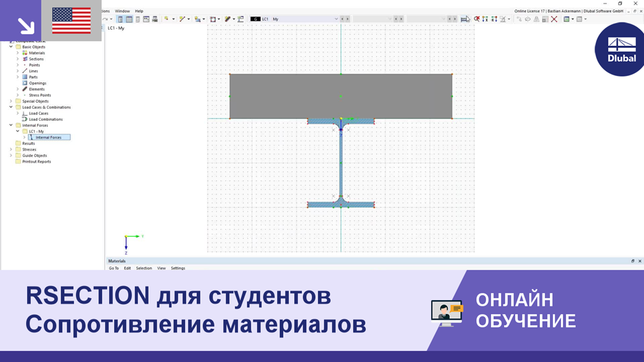Click the US flag language icon
This screenshot has width=644, height=362.
point(71,20)
